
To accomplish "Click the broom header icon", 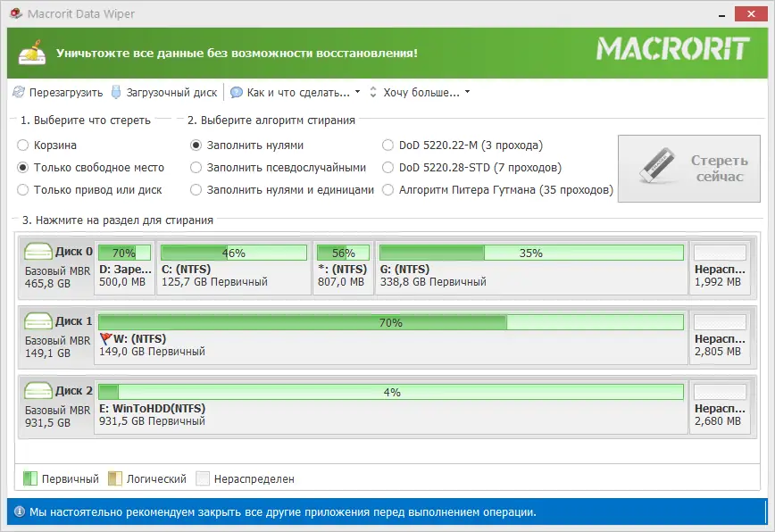I will point(32,53).
